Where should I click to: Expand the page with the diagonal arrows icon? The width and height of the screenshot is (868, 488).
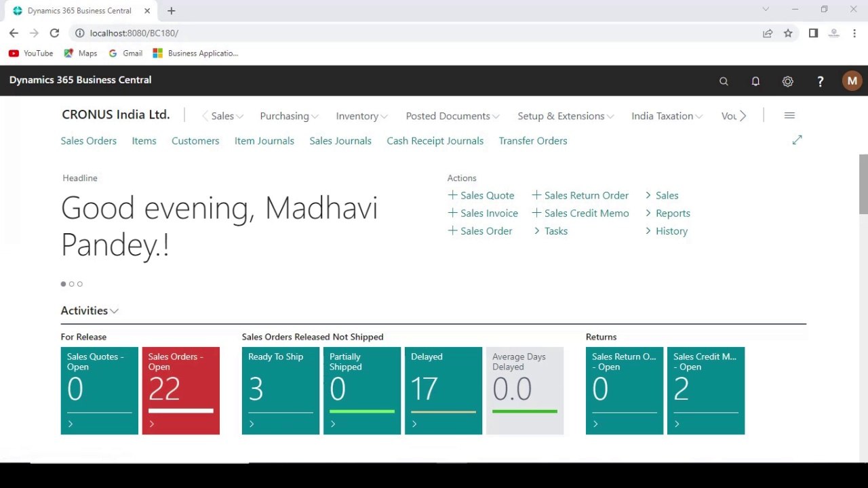(x=797, y=140)
